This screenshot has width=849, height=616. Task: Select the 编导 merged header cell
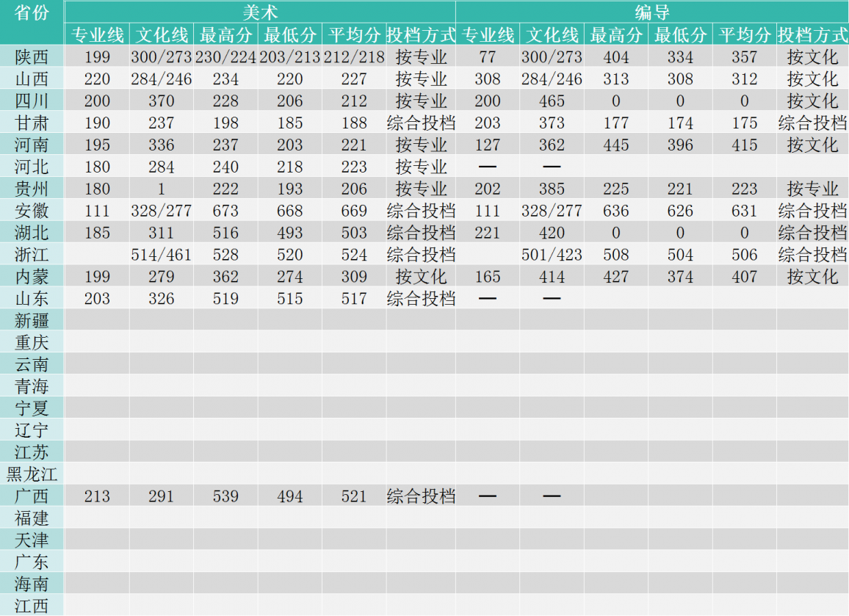pyautogui.click(x=651, y=12)
